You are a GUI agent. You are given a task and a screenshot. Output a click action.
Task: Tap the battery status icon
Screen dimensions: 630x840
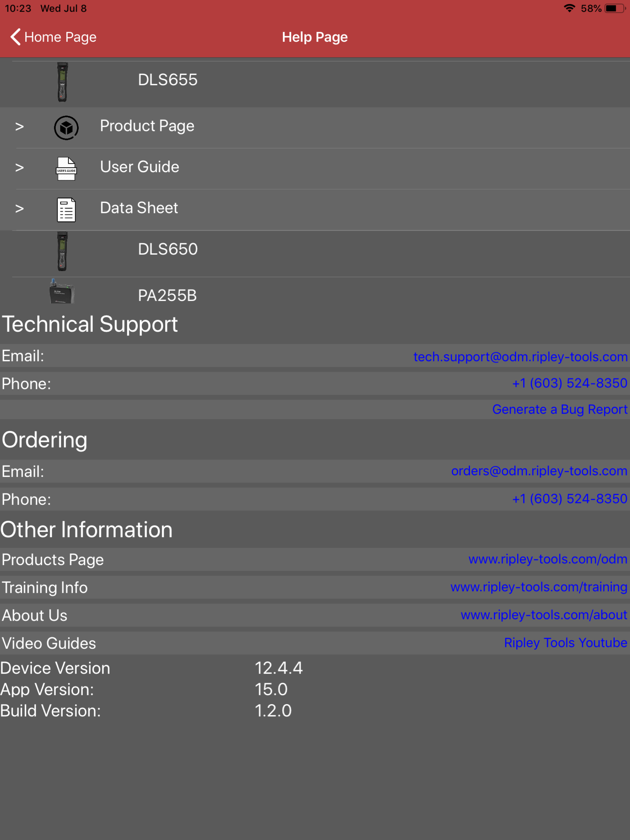click(615, 8)
